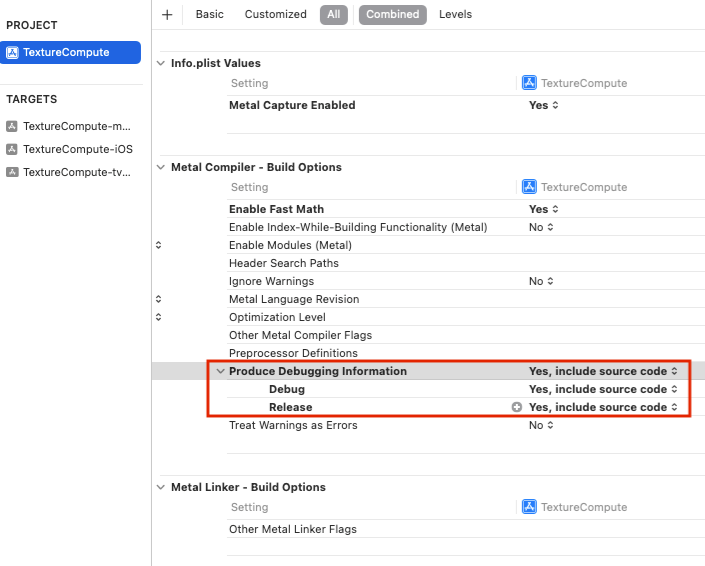Click Metal Compiler section TextureCompute column icon
The height and width of the screenshot is (566, 705).
coord(529,187)
